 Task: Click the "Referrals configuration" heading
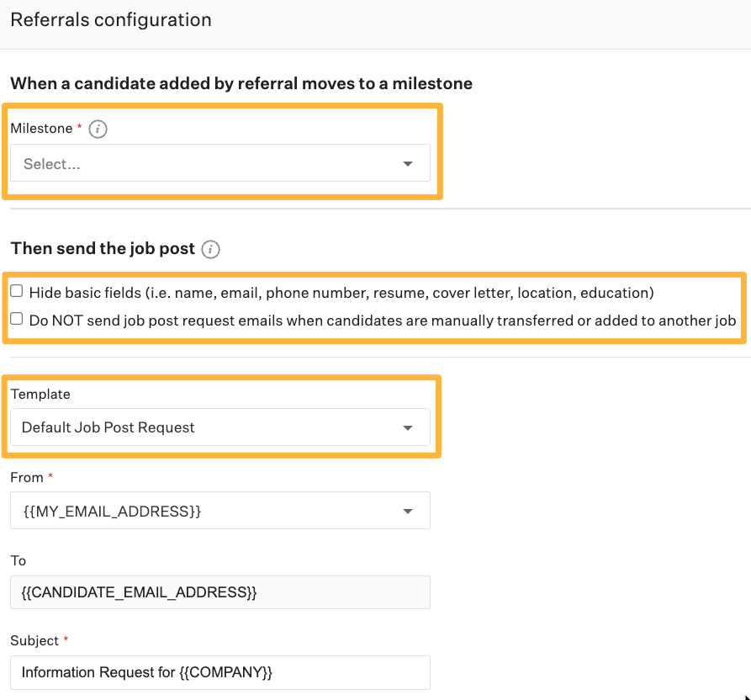(111, 19)
